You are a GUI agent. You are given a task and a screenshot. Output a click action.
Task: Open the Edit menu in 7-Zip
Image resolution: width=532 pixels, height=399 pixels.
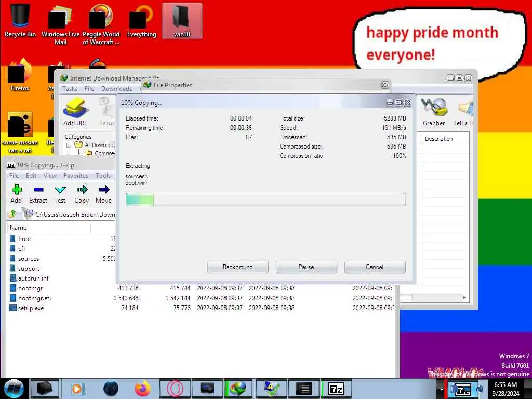point(31,176)
